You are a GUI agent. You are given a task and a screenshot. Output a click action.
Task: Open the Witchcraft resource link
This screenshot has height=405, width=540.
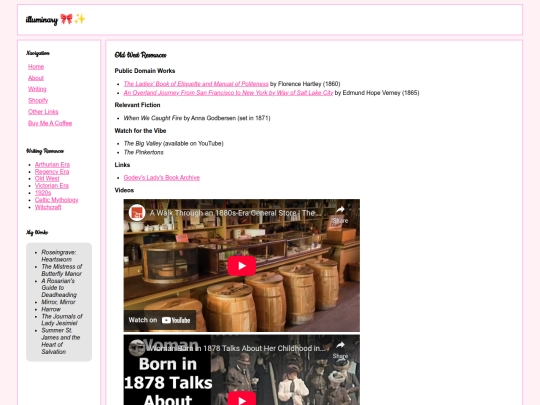click(48, 207)
